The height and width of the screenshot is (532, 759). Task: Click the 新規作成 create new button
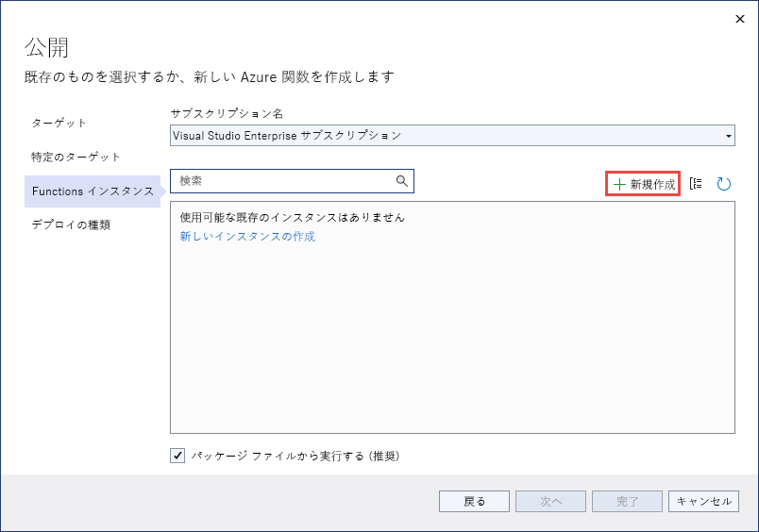click(x=643, y=184)
